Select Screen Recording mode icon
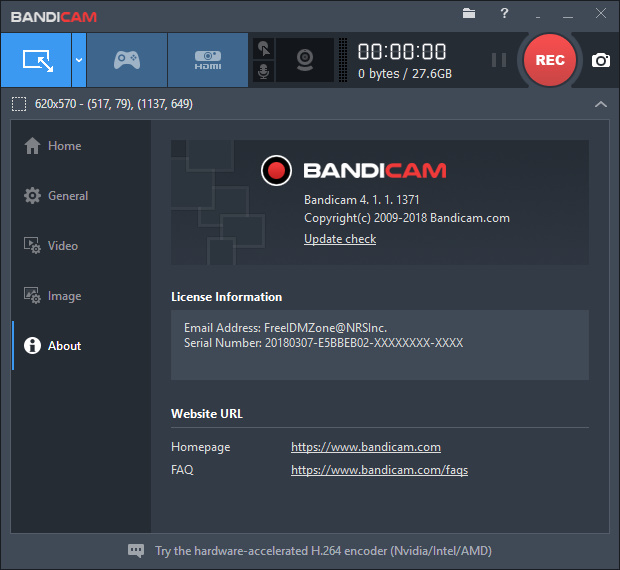The image size is (620, 570). pos(36,60)
